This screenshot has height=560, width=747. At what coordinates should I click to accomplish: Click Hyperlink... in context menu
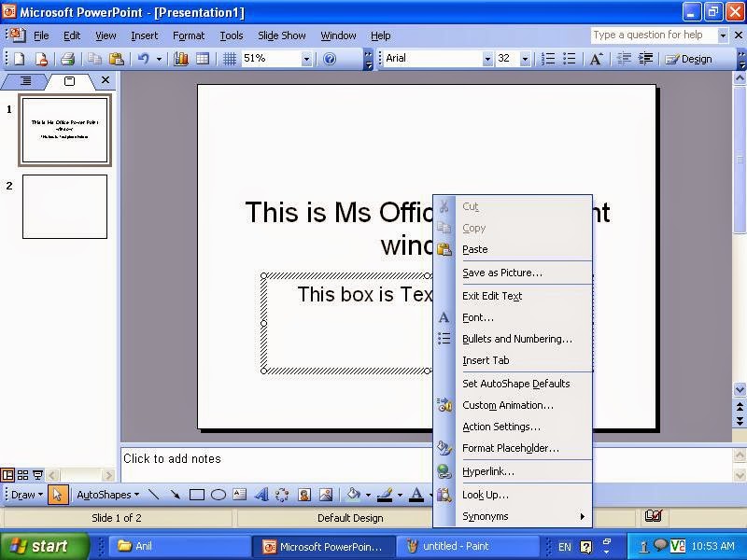[513, 471]
